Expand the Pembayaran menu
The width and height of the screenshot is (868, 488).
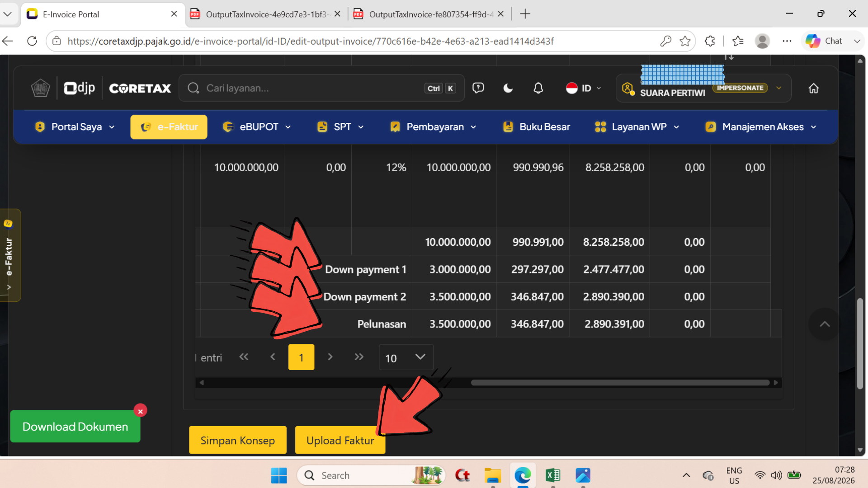click(433, 127)
